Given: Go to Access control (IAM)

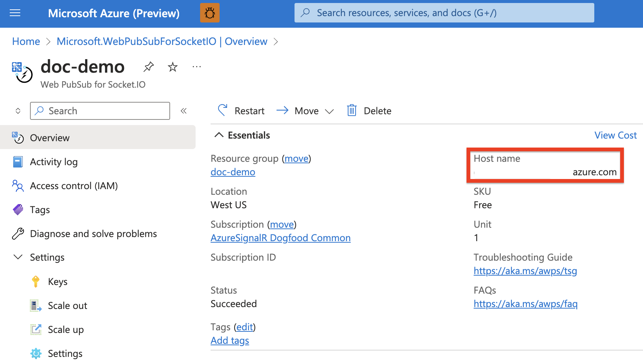Looking at the screenshot, I should [x=73, y=186].
